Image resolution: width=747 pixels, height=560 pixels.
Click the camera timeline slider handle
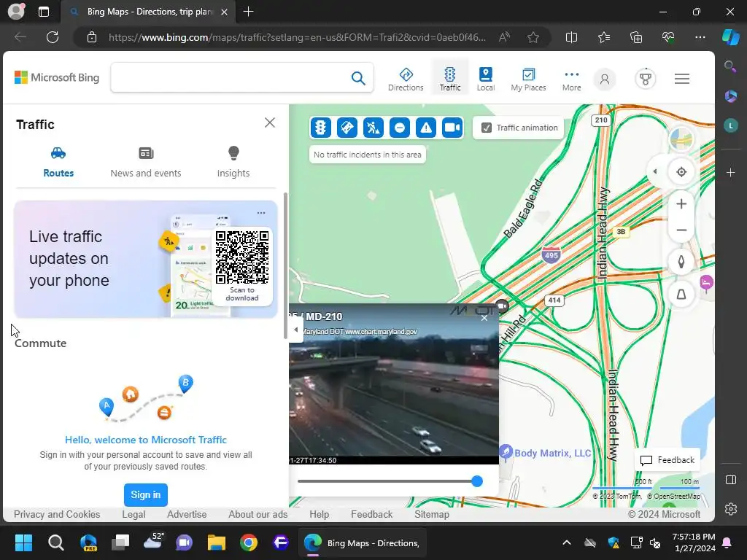[477, 481]
